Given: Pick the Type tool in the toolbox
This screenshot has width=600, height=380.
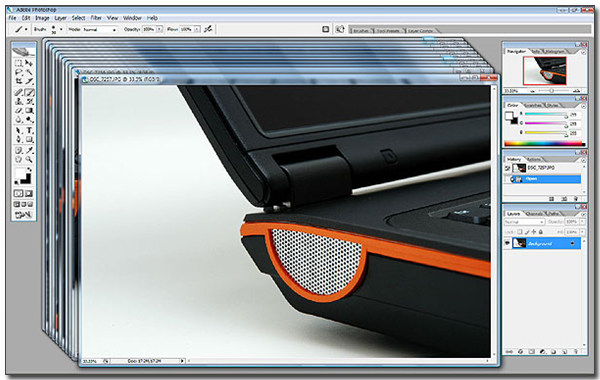Looking at the screenshot, I should (29, 130).
